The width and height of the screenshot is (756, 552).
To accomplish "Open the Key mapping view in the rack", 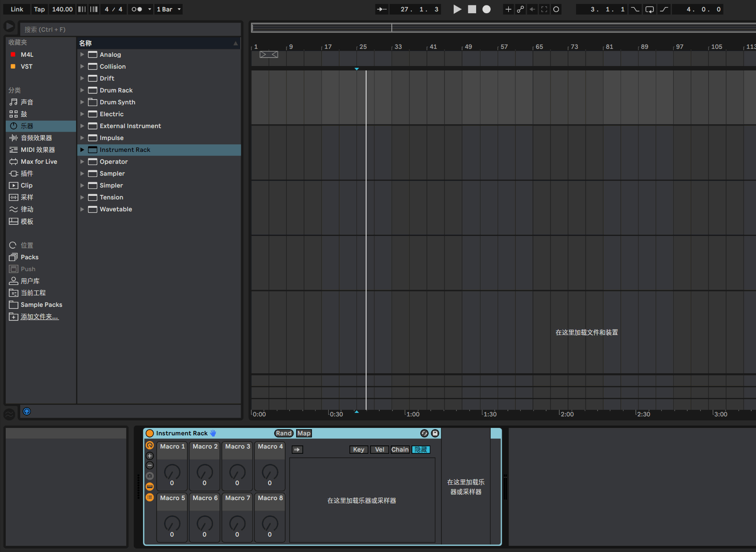I will (x=359, y=449).
